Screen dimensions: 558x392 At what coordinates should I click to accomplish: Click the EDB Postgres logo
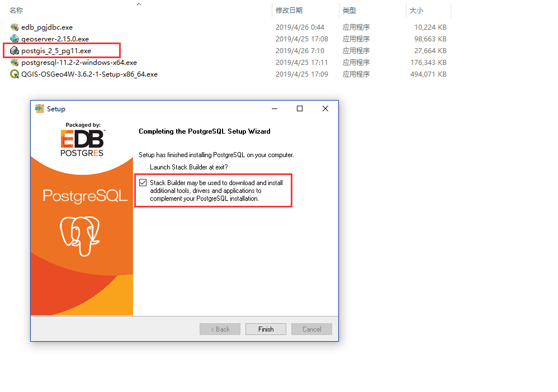tap(82, 140)
